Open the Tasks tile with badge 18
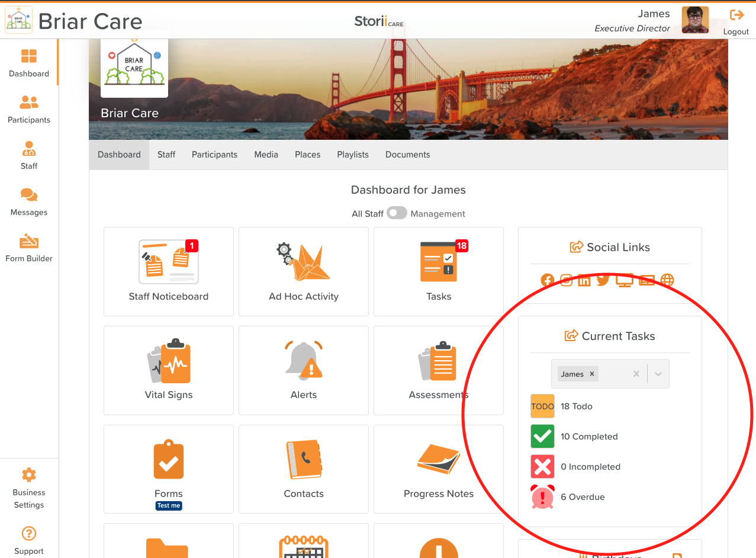This screenshot has height=558, width=756. 439,271
